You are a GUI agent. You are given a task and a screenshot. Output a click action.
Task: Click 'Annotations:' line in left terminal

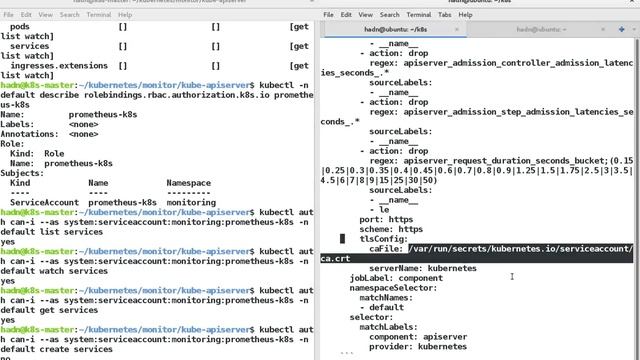coord(49,134)
